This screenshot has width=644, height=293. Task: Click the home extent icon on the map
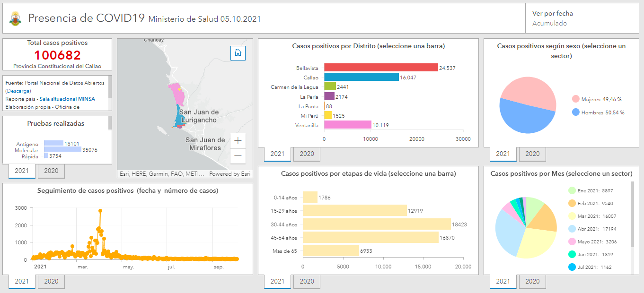click(x=238, y=53)
